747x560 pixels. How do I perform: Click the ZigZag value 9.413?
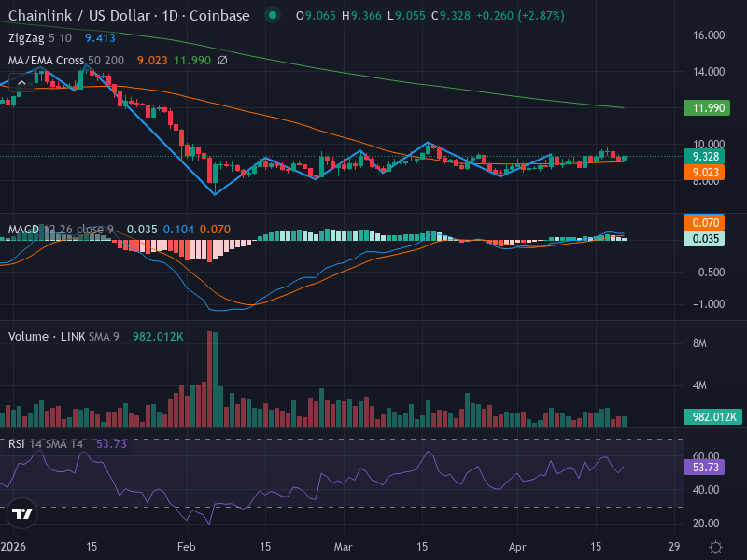(x=100, y=38)
